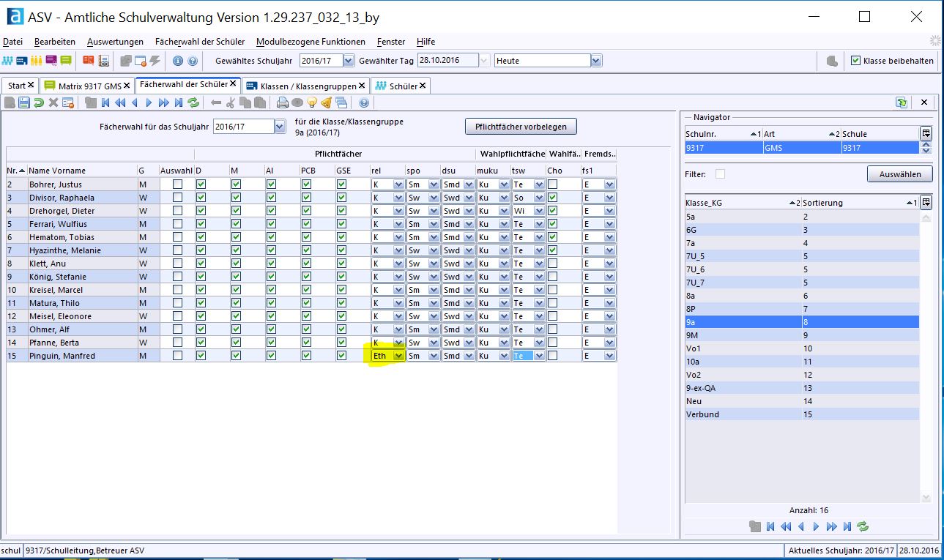Click the blue info icon in the top toolbar

(x=178, y=61)
